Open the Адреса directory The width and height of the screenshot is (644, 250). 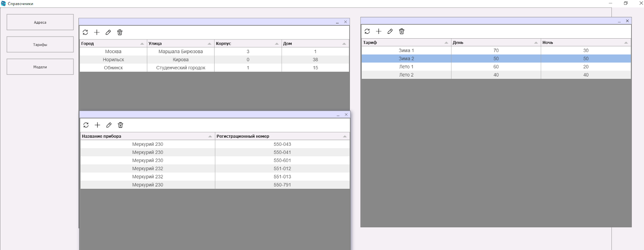[40, 23]
